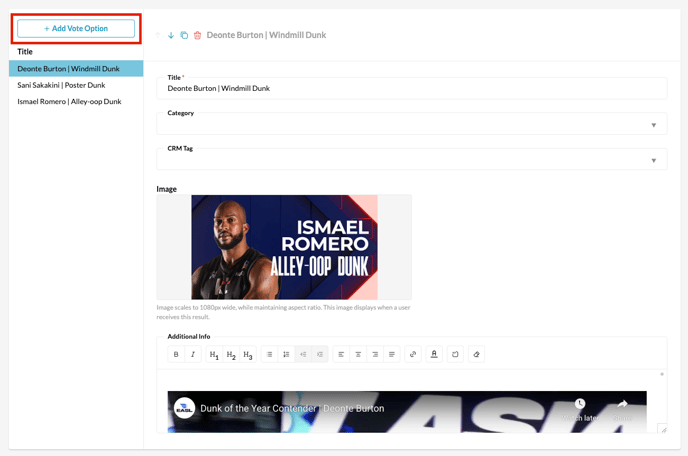688x456 pixels.
Task: Select Ismael Romero | Alley-oop Dunk option
Action: [69, 101]
